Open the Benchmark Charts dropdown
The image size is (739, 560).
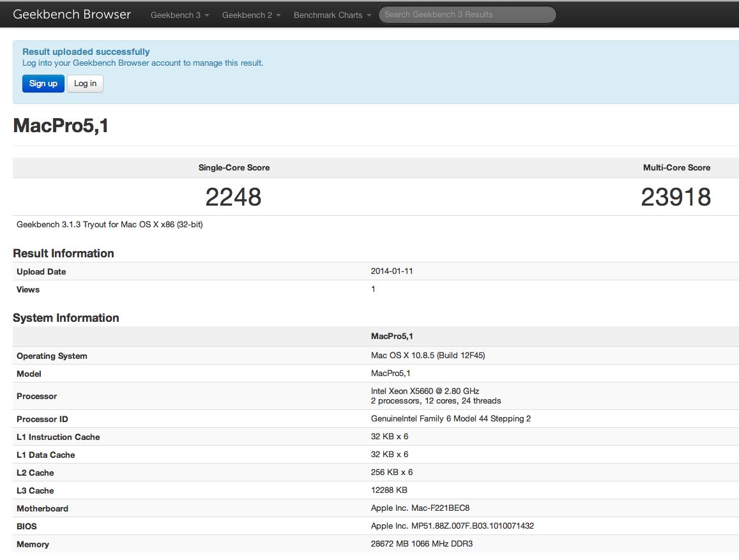point(332,15)
